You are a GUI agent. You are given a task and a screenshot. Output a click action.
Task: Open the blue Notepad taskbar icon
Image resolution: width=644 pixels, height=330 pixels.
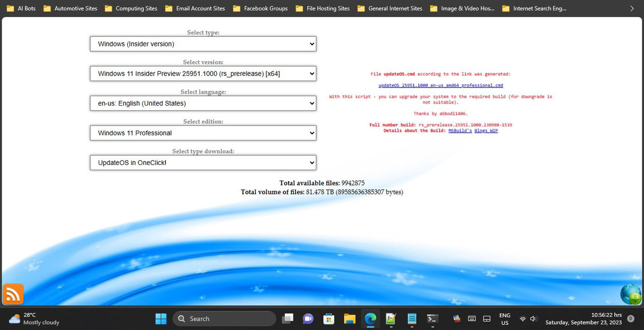pos(412,318)
